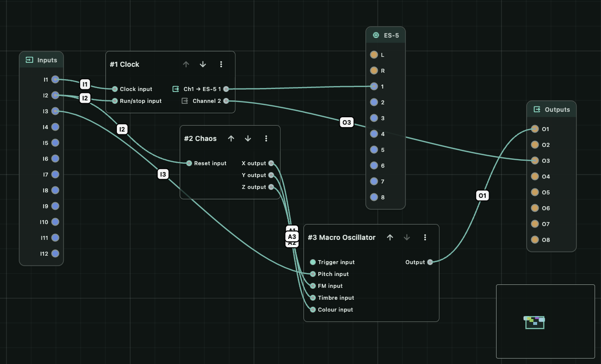Open the #1 Clock three-dot menu
Screen dimensions: 601x364
[x=221, y=64]
